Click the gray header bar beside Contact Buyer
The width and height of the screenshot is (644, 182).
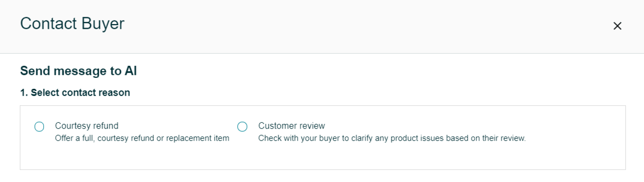pos(366,26)
